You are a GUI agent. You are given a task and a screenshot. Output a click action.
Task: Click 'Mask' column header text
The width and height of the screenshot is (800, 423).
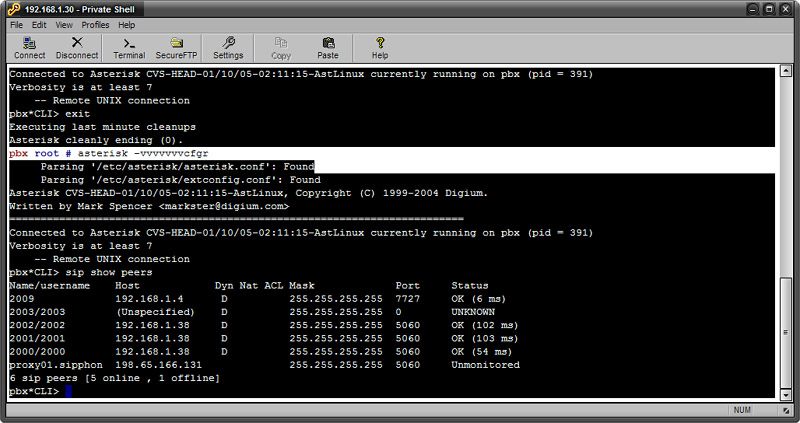point(302,286)
